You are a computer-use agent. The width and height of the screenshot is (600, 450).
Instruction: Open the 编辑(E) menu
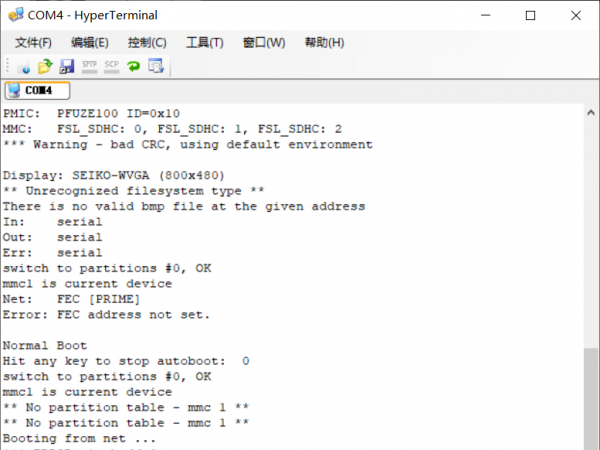pos(90,43)
